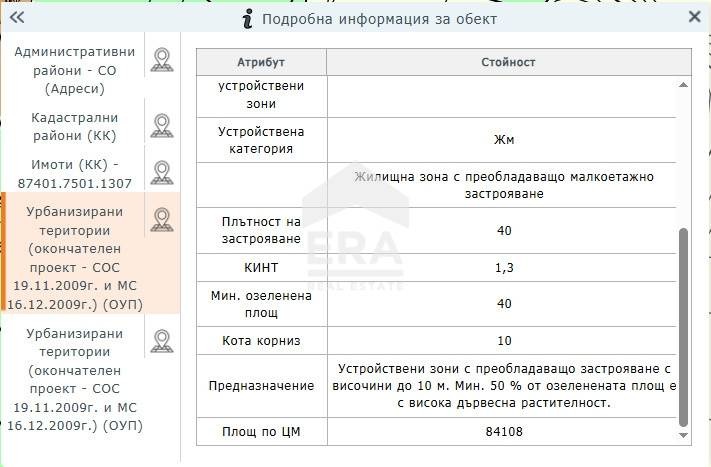Click the КИНТ attribute row
Viewport: 711px width, 467px height.
(x=261, y=268)
